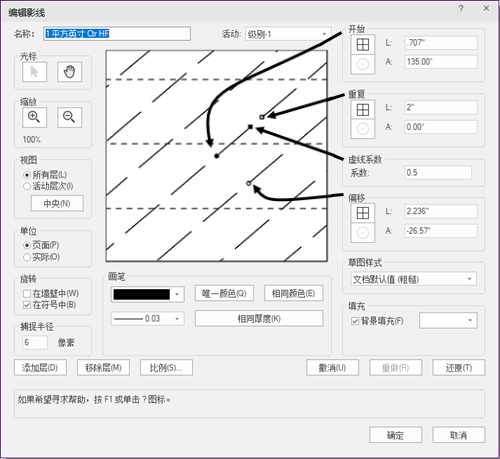The height and width of the screenshot is (459, 500).
Task: Open the line thickness 0.03 dropdown
Action: [147, 319]
